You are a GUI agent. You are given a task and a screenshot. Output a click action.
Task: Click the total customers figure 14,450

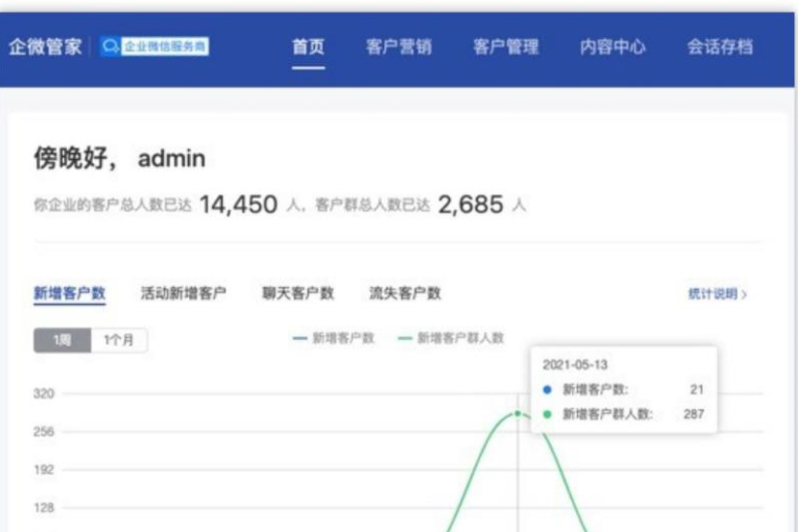click(x=239, y=205)
